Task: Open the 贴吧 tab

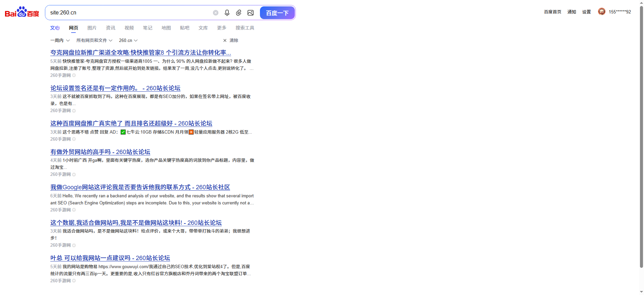Action: (184, 28)
